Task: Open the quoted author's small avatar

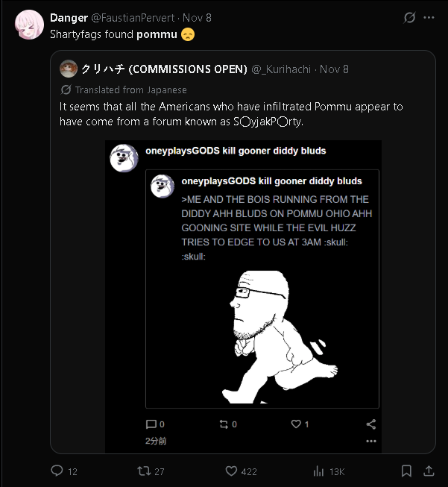Action: pyautogui.click(x=69, y=69)
